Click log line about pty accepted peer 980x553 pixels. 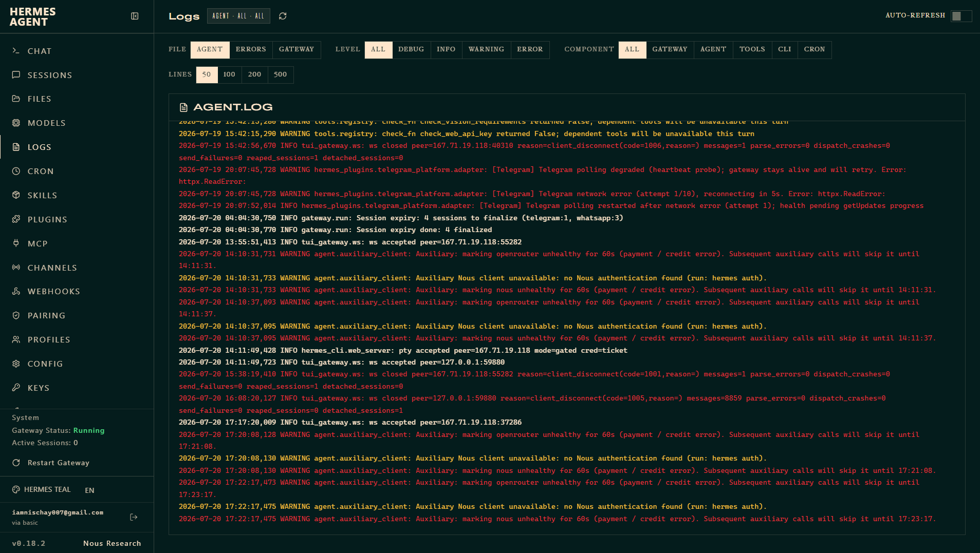click(x=403, y=350)
